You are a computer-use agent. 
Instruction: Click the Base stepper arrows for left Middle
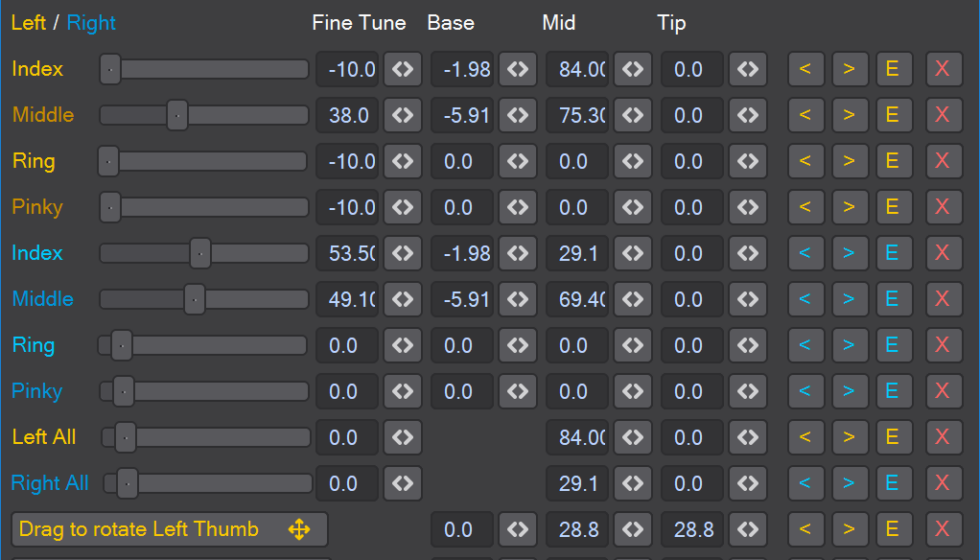(x=517, y=115)
